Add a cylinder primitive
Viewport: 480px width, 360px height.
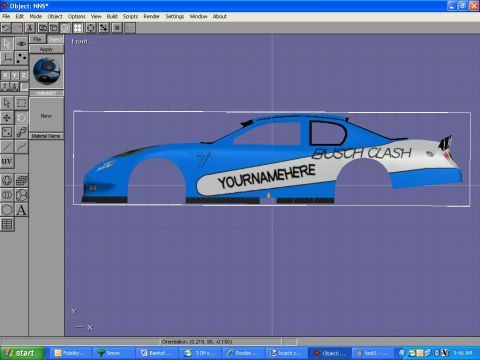[7, 195]
